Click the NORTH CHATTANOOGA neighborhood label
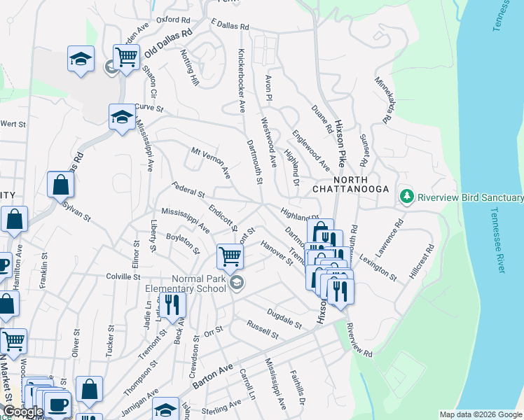This screenshot has width=524, height=420. pyautogui.click(x=350, y=185)
